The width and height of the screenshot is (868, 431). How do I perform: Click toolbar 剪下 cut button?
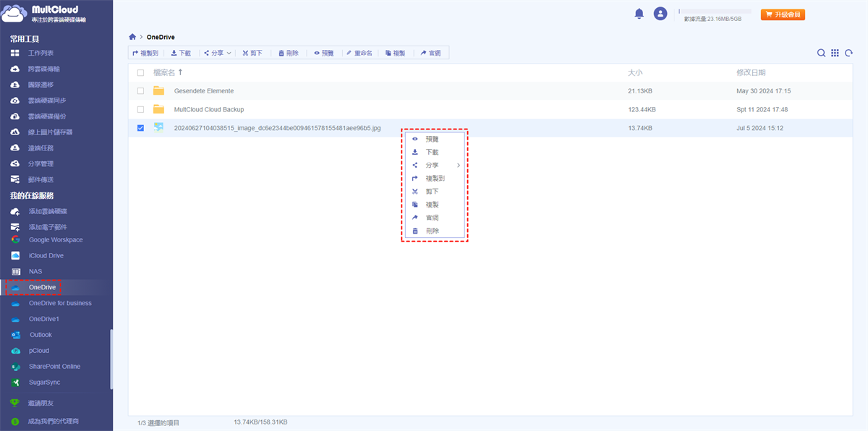point(252,53)
